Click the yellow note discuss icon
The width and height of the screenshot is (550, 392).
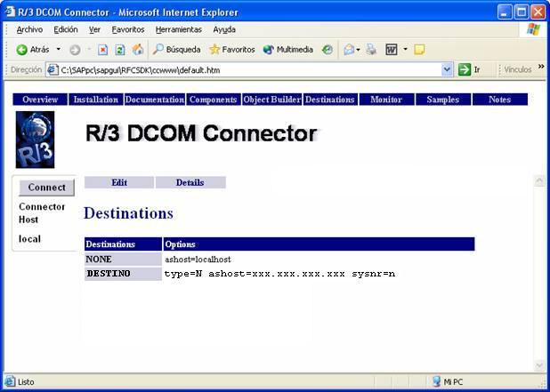pos(419,50)
